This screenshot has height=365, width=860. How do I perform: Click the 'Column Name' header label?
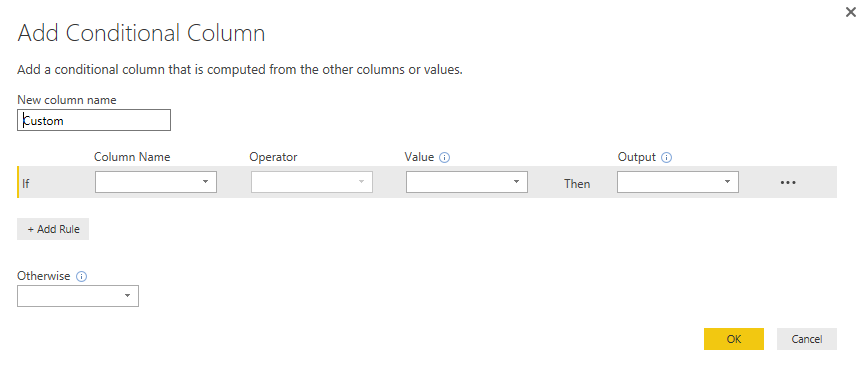[132, 157]
